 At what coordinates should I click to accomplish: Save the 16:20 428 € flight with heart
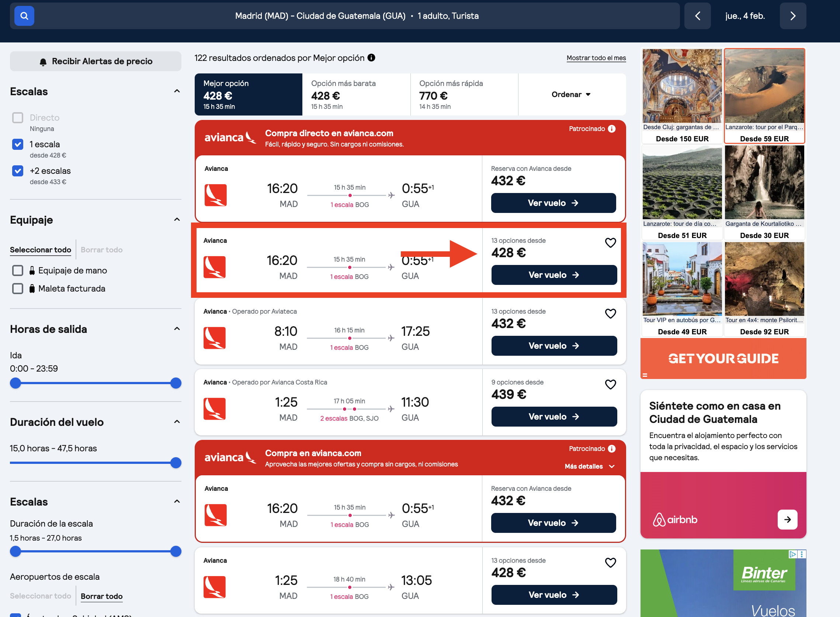pyautogui.click(x=610, y=243)
